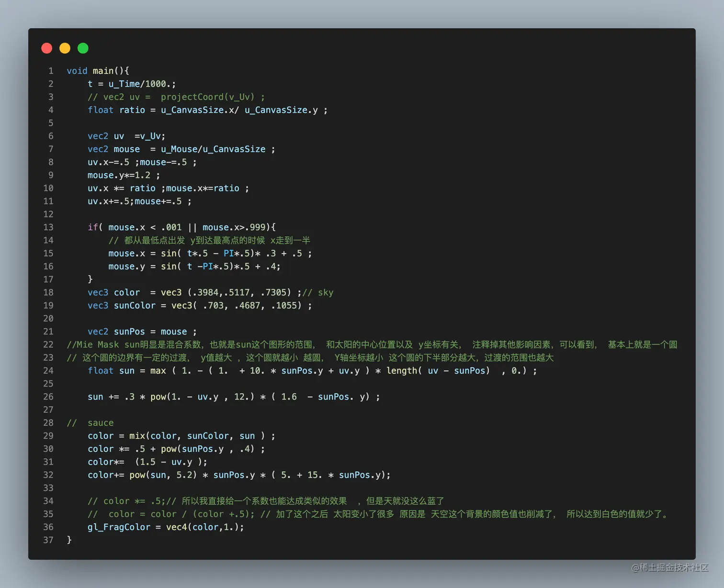Click the line starting "color+= pow(sun, 5.2)"
This screenshot has height=588, width=724.
coord(239,475)
